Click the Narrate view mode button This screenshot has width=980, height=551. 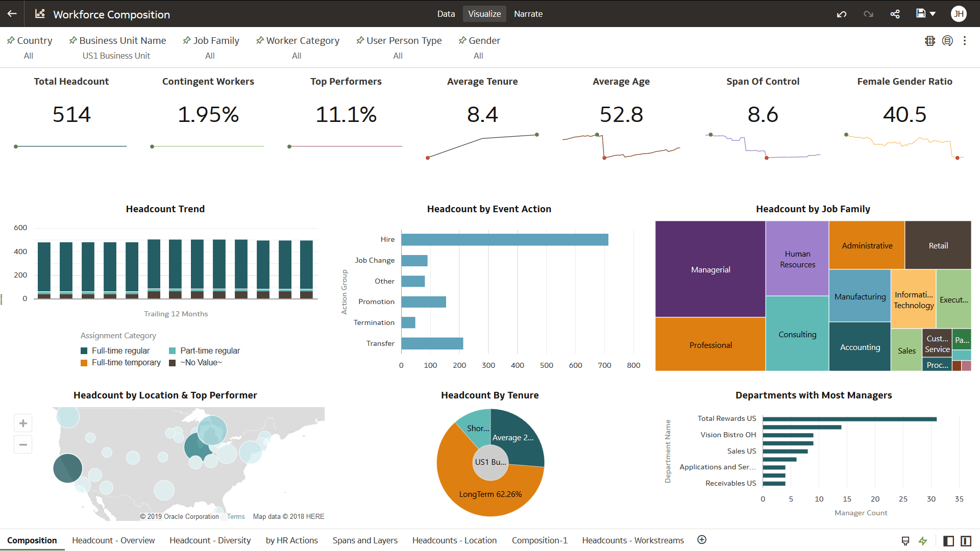point(528,13)
